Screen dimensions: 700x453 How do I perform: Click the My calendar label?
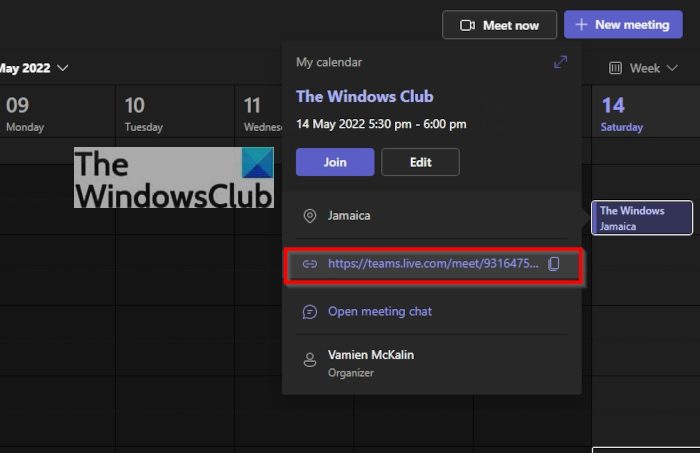pos(329,62)
